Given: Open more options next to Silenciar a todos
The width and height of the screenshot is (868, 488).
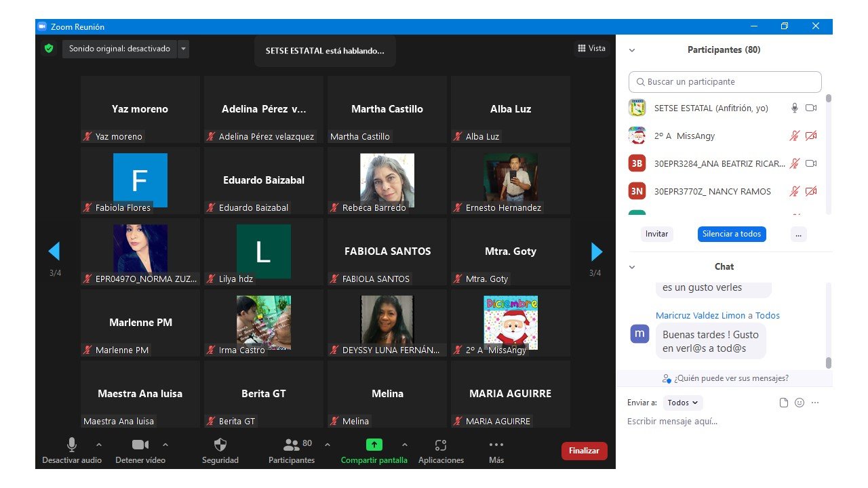Looking at the screenshot, I should [798, 234].
